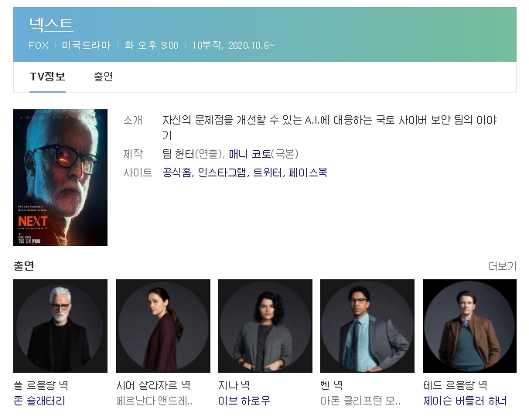529x420 pixels.
Task: Switch to the TV정보 tab
Action: 47,77
